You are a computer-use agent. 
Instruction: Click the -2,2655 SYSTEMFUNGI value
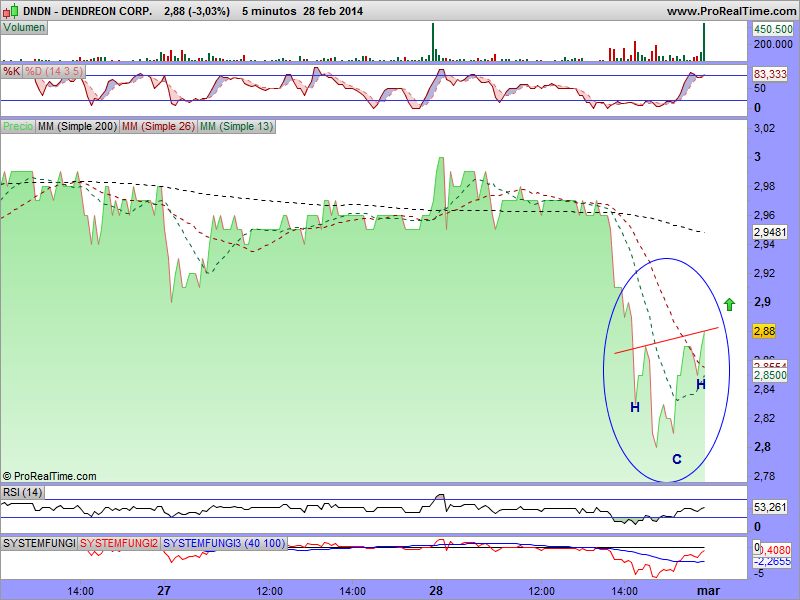[x=773, y=561]
